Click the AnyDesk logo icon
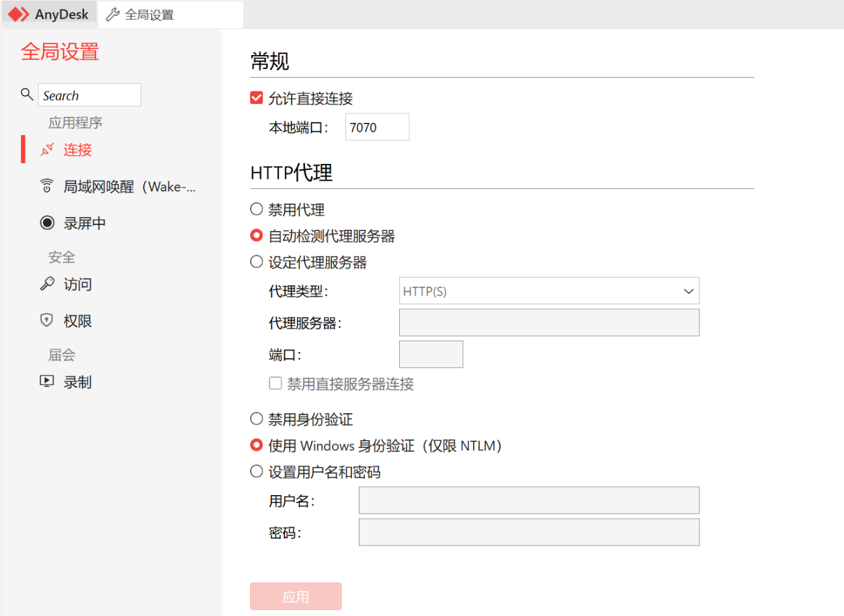 (x=18, y=14)
